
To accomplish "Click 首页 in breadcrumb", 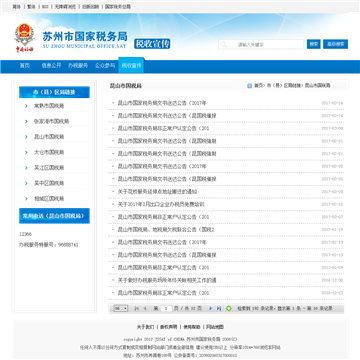I will tap(259, 86).
